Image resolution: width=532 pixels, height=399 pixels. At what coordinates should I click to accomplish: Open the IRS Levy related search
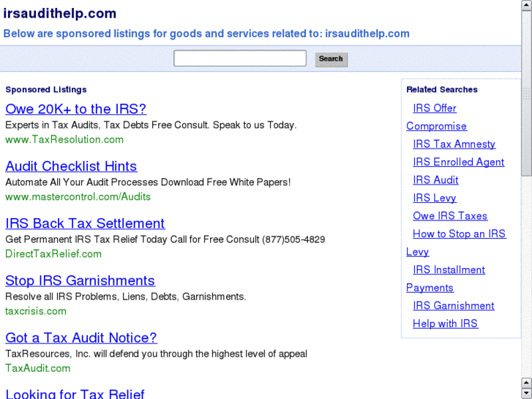434,198
